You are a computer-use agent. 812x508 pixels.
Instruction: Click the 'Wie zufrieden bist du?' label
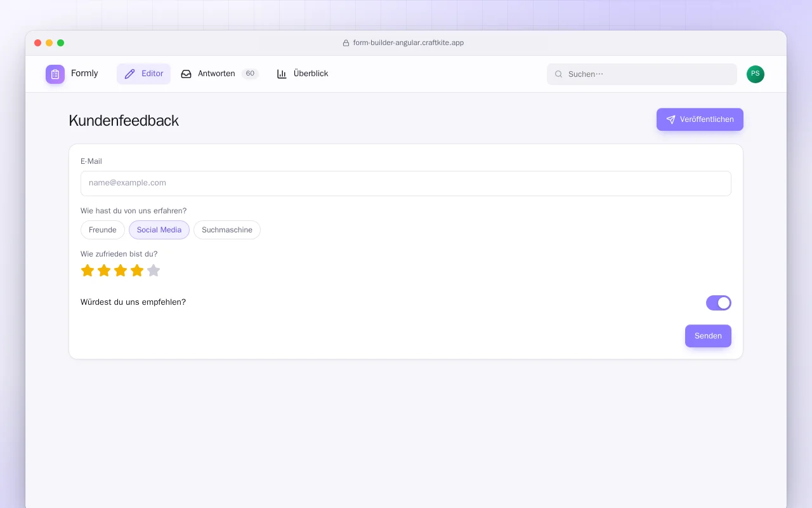click(119, 254)
